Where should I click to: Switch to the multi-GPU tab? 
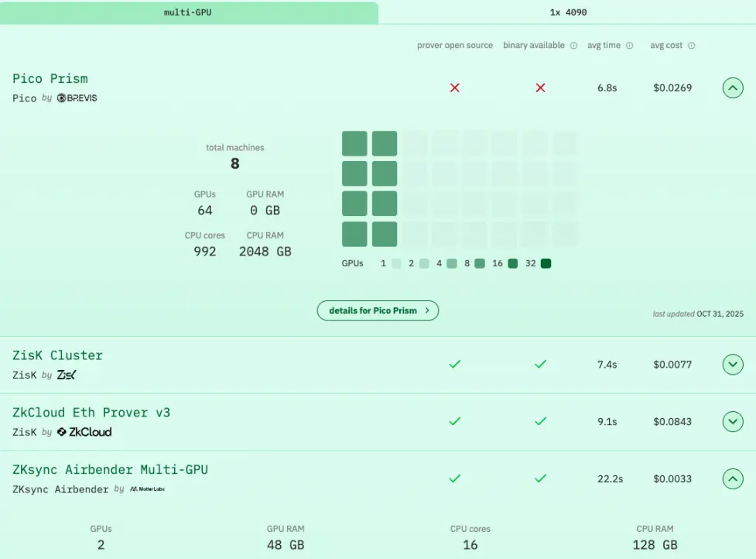pyautogui.click(x=189, y=12)
